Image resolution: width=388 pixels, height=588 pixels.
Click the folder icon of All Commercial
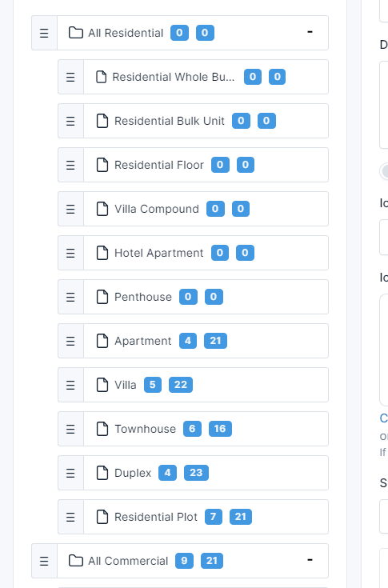(76, 561)
